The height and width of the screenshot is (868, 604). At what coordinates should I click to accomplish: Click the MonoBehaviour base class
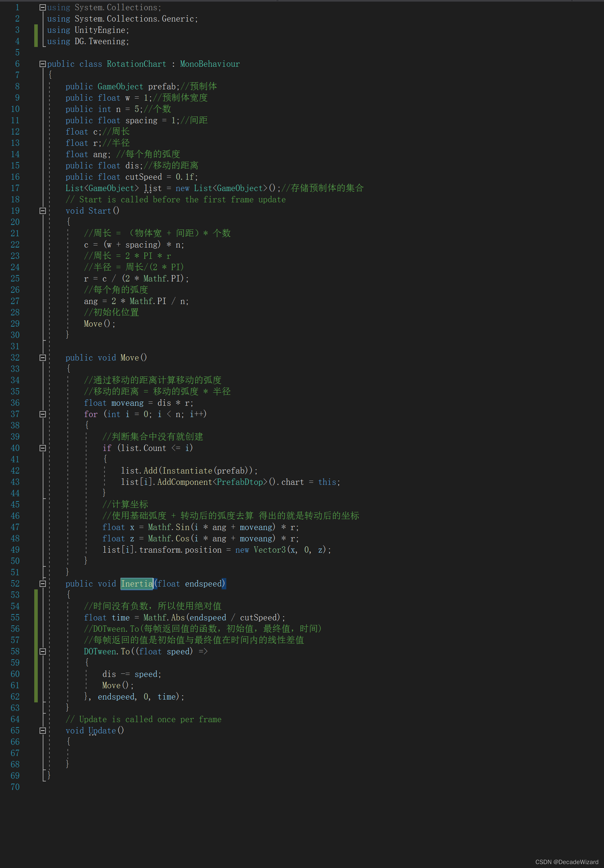(210, 64)
